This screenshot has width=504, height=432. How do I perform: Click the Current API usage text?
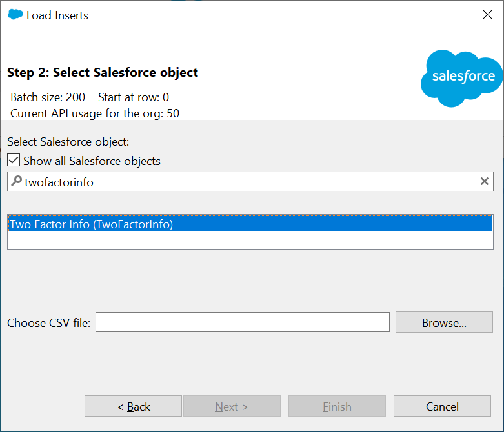coord(95,113)
